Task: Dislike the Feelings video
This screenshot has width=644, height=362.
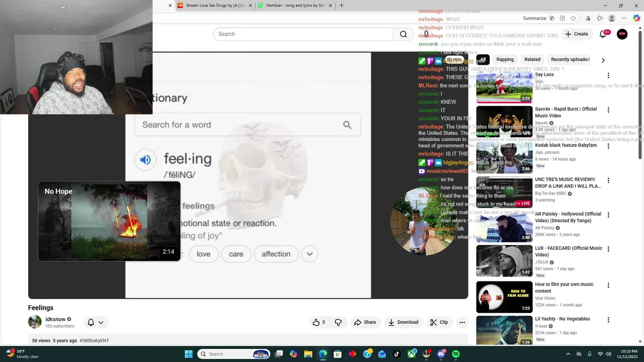Action: point(338,322)
